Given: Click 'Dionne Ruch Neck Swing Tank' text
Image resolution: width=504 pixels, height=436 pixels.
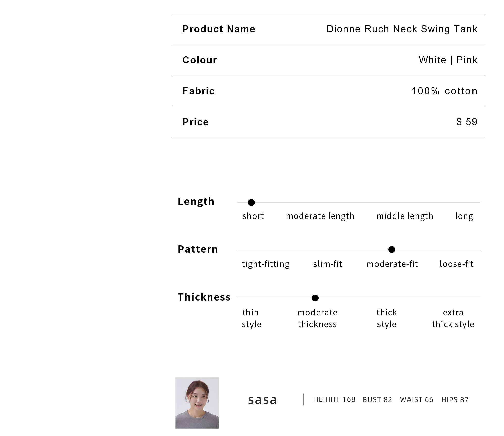Looking at the screenshot, I should (x=402, y=29).
